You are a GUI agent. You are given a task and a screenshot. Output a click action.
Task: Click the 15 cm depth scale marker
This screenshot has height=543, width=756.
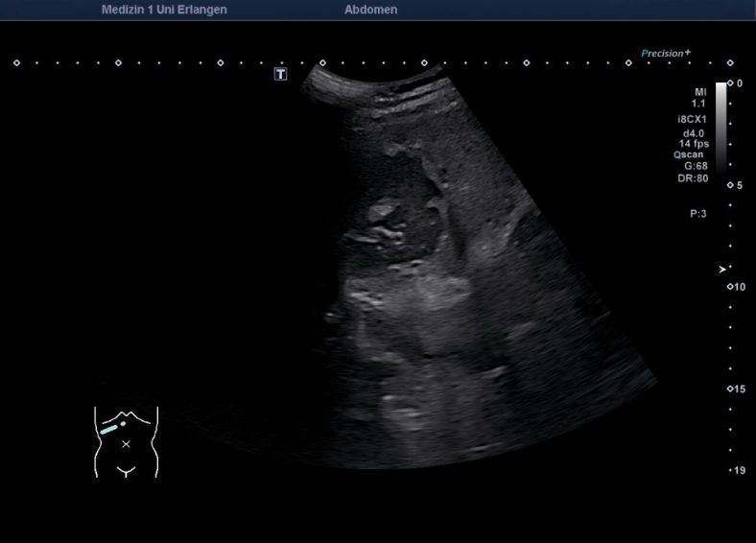pyautogui.click(x=734, y=389)
